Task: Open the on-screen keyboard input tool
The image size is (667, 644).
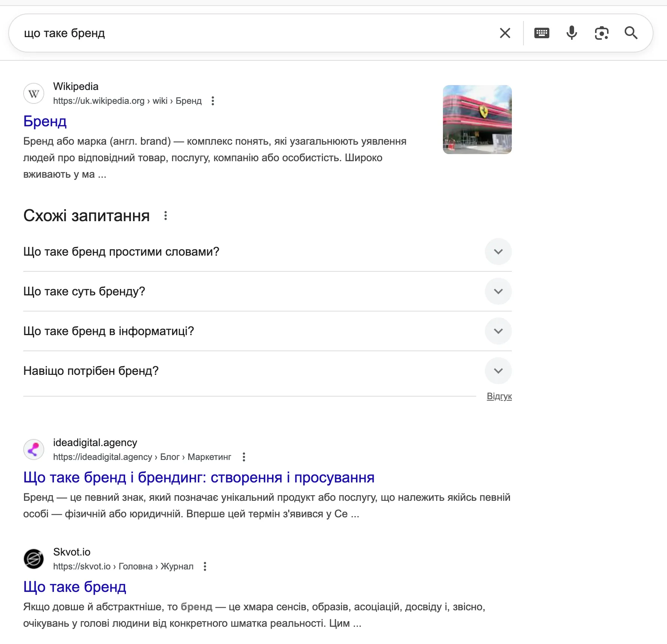Action: pos(541,33)
